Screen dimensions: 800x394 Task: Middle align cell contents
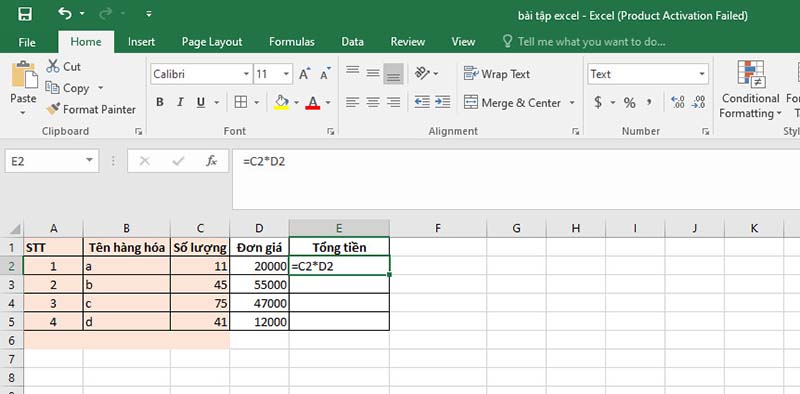[373, 73]
